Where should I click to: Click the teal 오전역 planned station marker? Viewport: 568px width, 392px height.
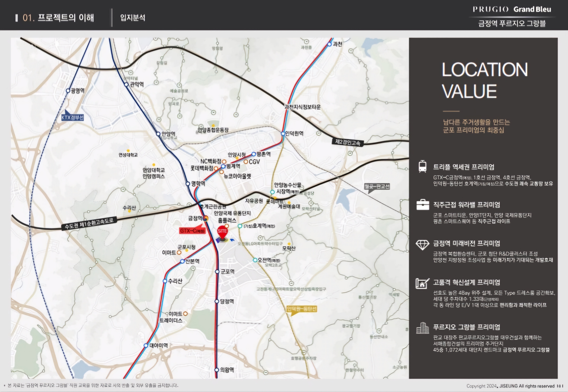coord(255,260)
